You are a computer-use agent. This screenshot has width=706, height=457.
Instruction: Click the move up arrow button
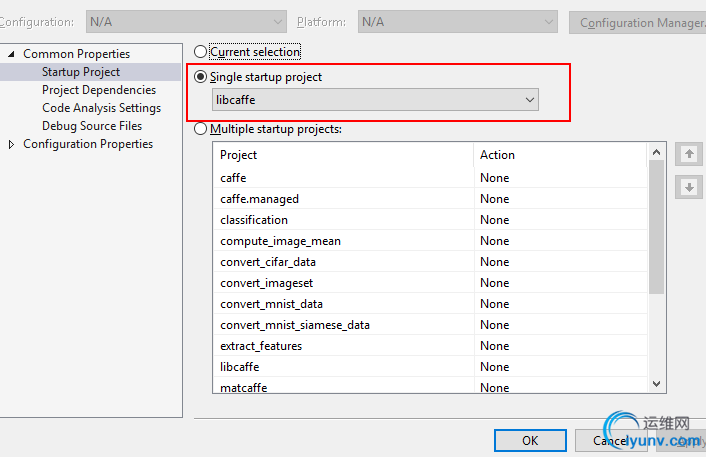point(688,154)
